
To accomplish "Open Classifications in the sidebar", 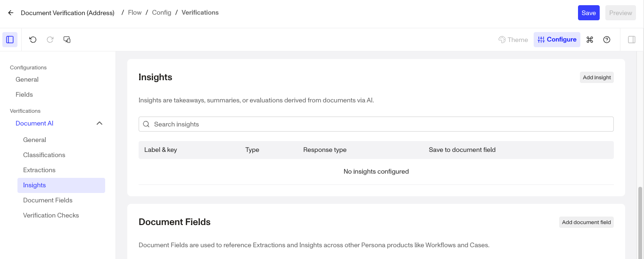I will pyautogui.click(x=44, y=155).
